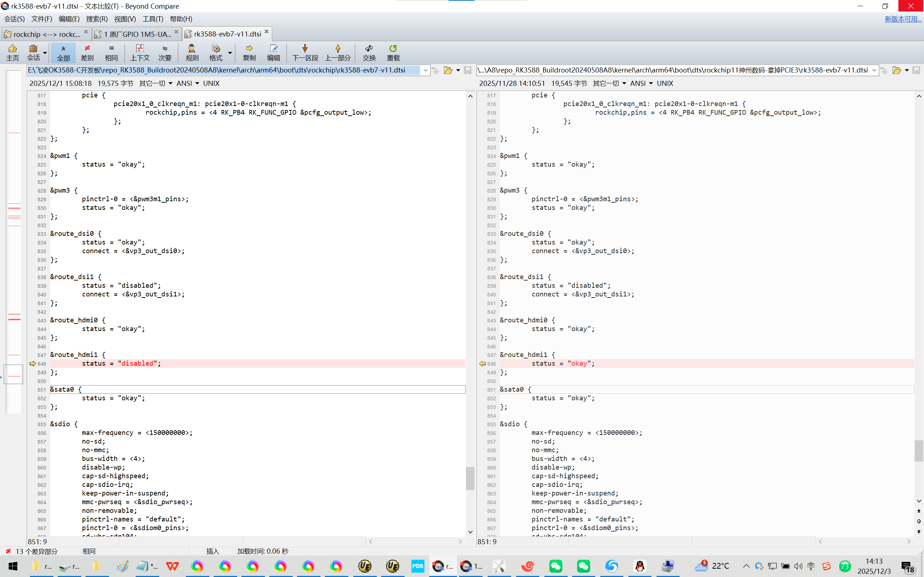Click the Rules (规则) referee icon
The width and height of the screenshot is (924, 577).
coord(192,52)
